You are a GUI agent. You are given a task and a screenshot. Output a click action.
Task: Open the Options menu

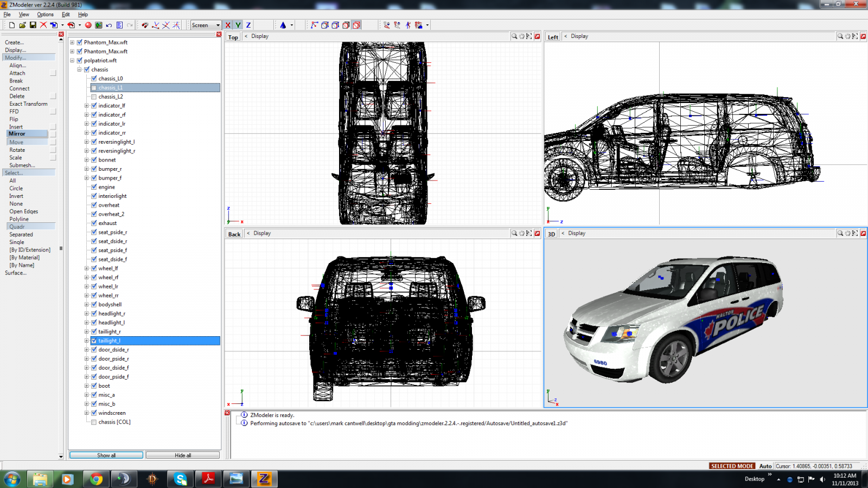45,15
